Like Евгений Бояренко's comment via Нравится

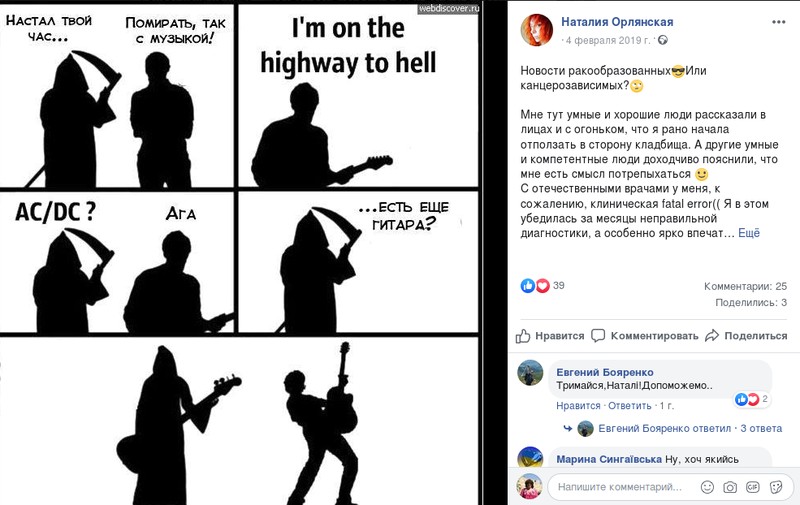(x=578, y=405)
